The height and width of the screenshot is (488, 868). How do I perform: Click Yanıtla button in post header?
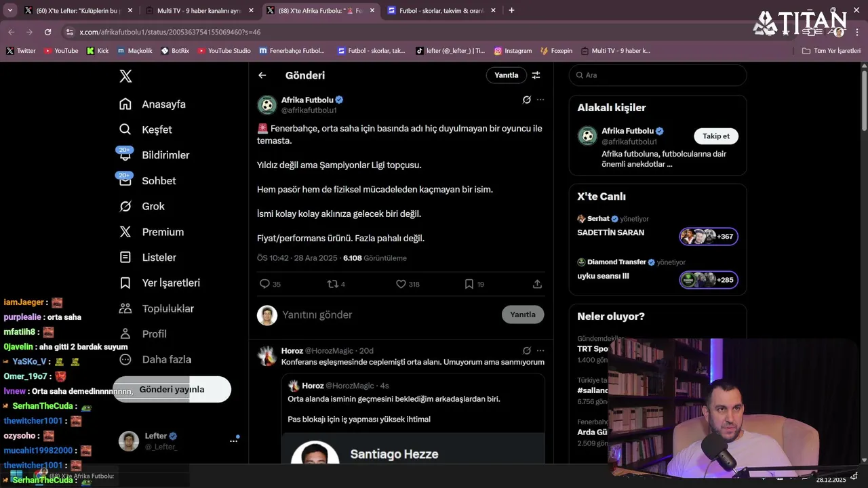click(506, 75)
